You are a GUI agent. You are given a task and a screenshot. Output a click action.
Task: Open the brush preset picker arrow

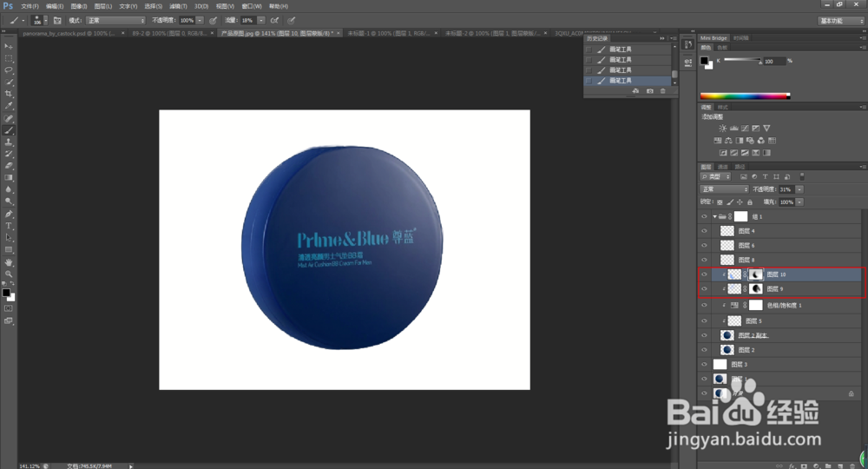[45, 21]
